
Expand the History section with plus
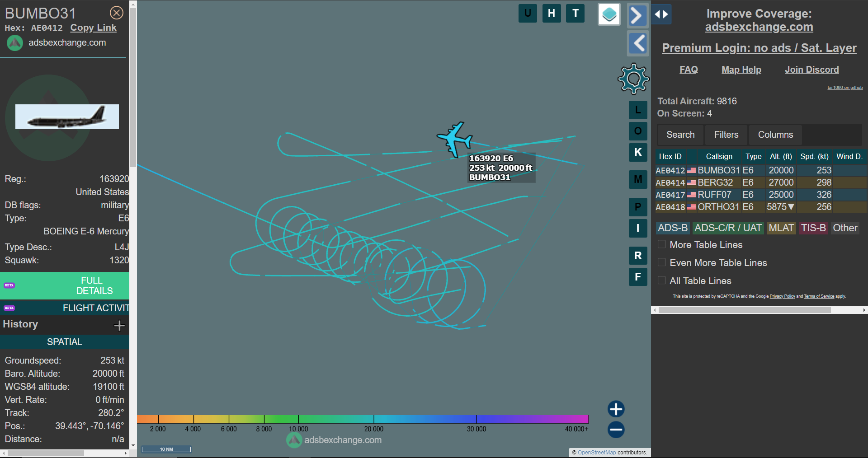tap(119, 325)
